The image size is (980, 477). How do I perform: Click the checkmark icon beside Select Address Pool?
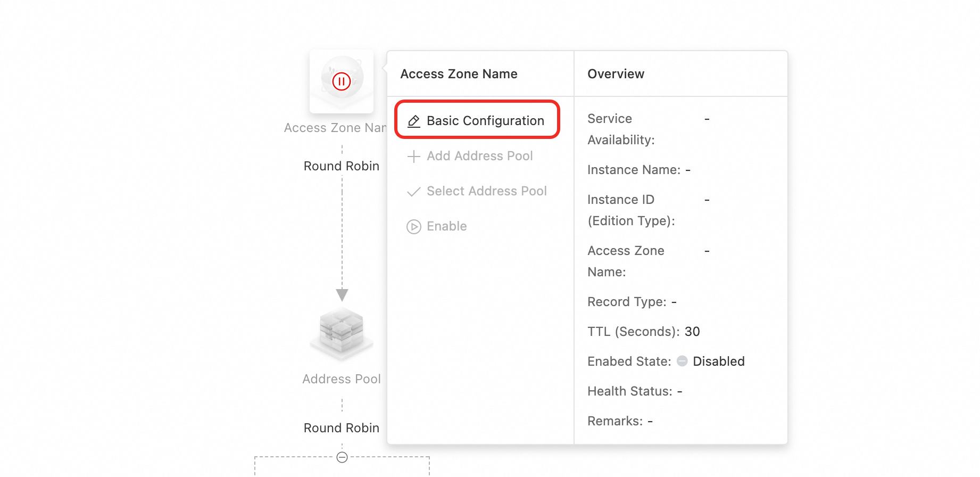coord(413,192)
